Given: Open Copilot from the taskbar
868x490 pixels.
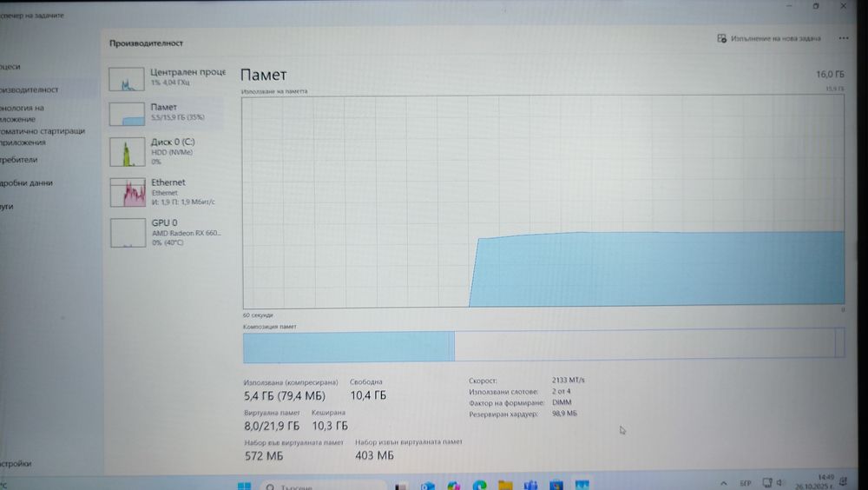Looking at the screenshot, I should pos(453,487).
